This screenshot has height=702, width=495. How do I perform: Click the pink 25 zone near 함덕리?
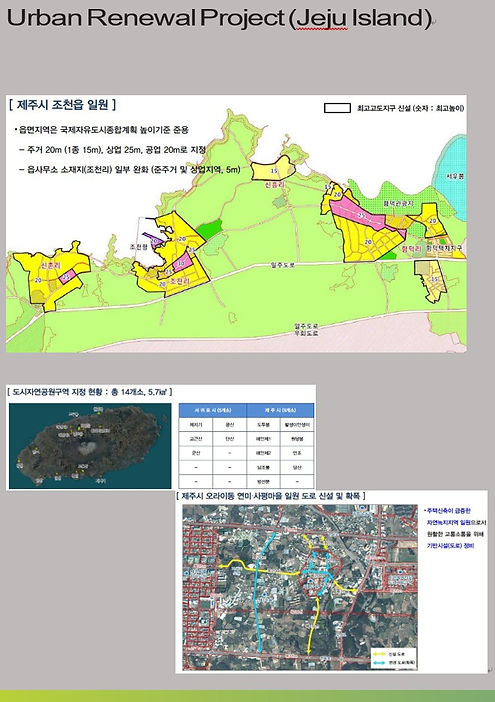pos(362,216)
